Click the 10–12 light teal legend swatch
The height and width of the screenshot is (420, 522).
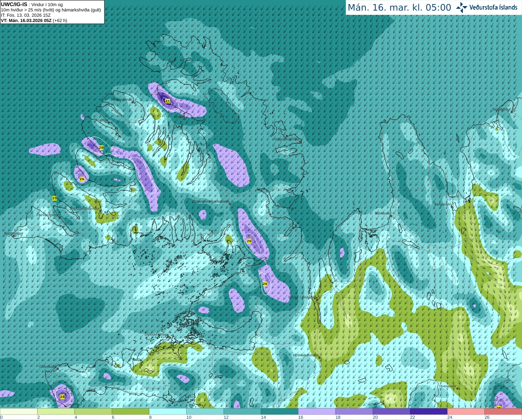pos(205,411)
